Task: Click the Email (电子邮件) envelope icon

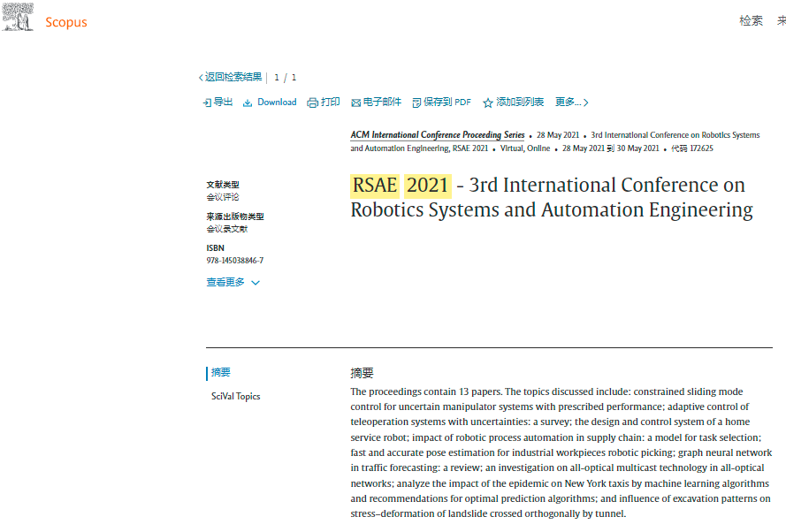Action: (x=355, y=103)
